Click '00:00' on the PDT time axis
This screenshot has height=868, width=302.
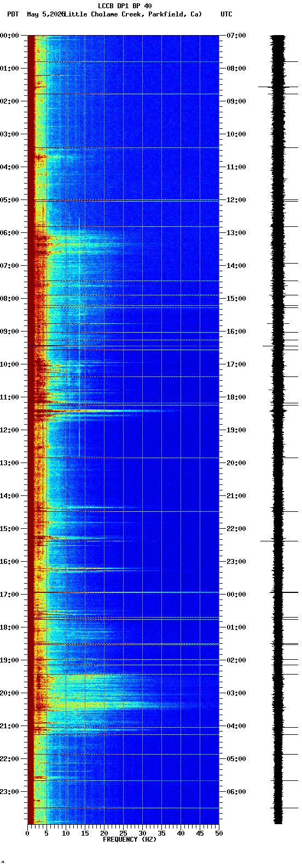tap(9, 36)
